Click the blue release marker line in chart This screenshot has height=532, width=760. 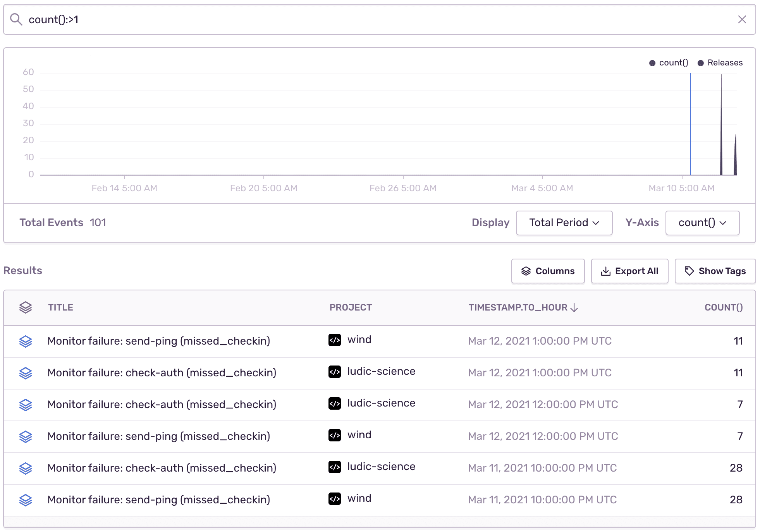[x=691, y=124]
